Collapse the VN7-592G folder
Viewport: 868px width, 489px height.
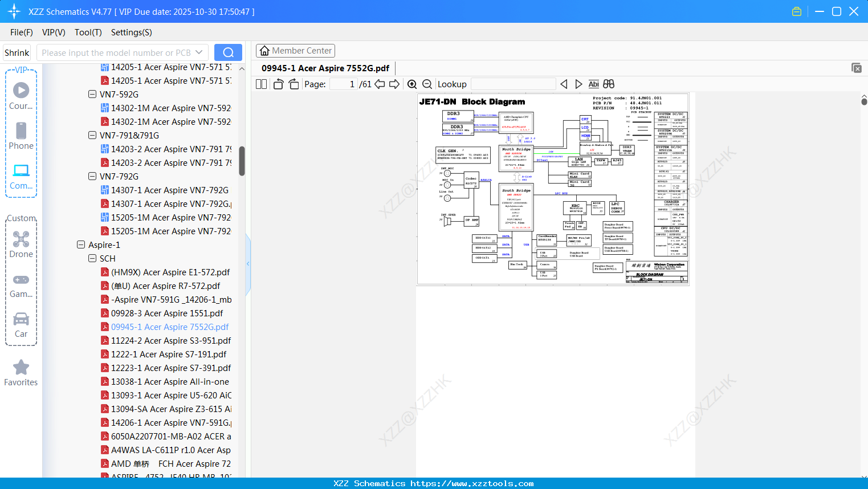point(92,94)
